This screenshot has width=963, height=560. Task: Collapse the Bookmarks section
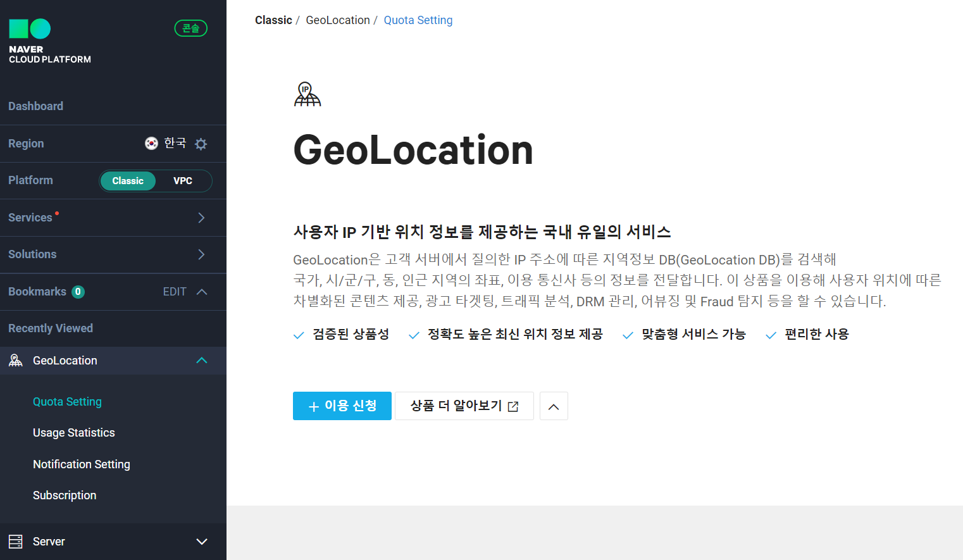(x=202, y=292)
